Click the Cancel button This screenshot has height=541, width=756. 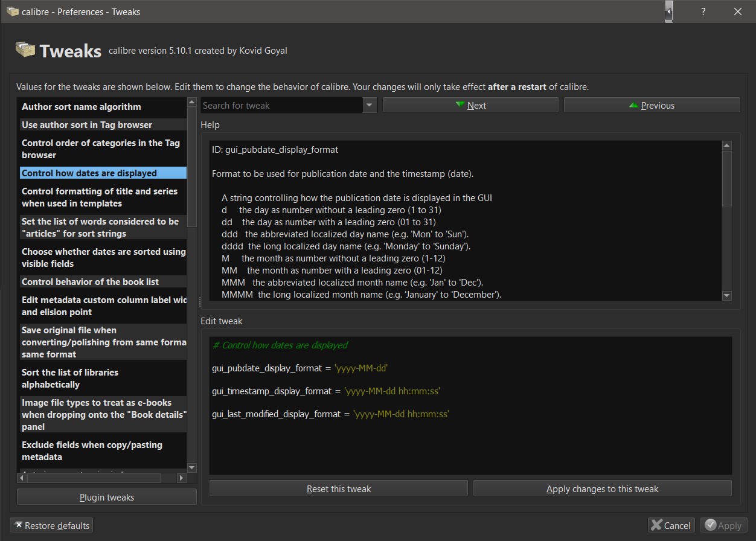(671, 525)
